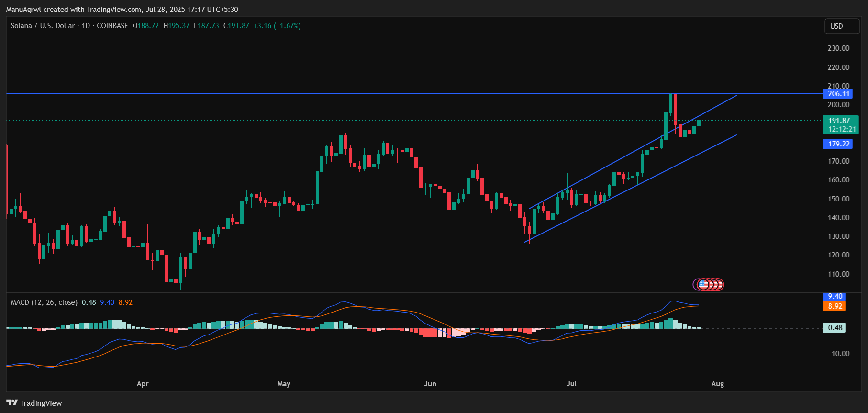Click the Jul label on time axis
The height and width of the screenshot is (413, 868).
click(x=571, y=384)
